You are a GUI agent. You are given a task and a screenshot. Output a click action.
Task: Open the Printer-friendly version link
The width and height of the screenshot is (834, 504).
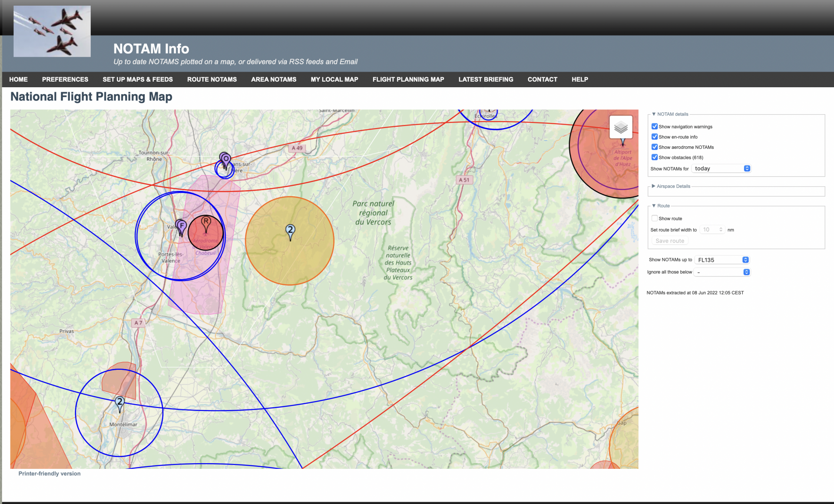50,474
